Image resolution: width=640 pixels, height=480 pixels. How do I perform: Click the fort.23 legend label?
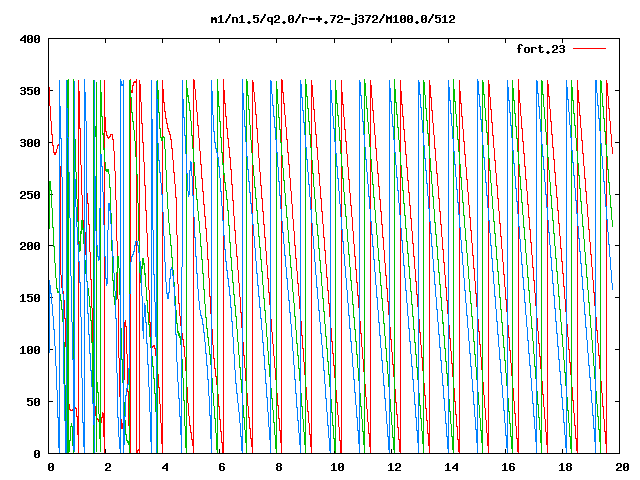[x=541, y=49]
